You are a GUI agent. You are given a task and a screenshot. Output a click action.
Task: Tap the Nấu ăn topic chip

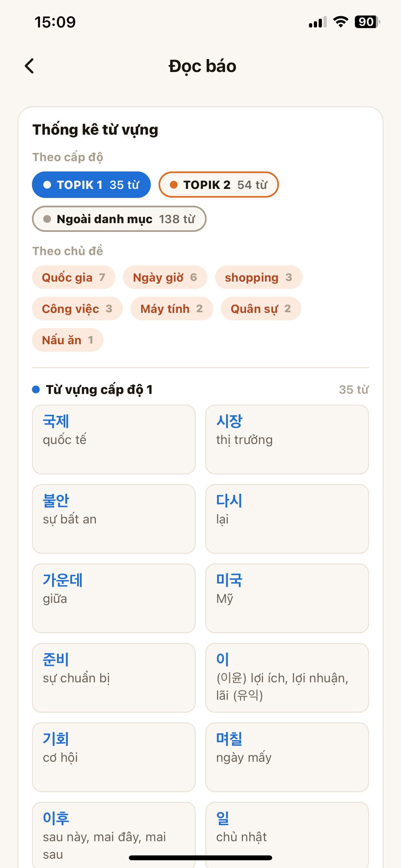click(x=67, y=340)
